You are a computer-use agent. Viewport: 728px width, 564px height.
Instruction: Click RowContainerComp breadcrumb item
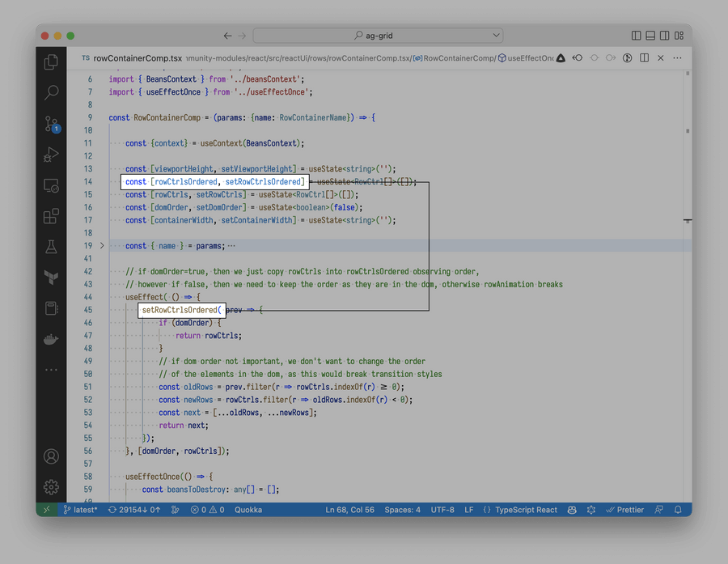[459, 58]
